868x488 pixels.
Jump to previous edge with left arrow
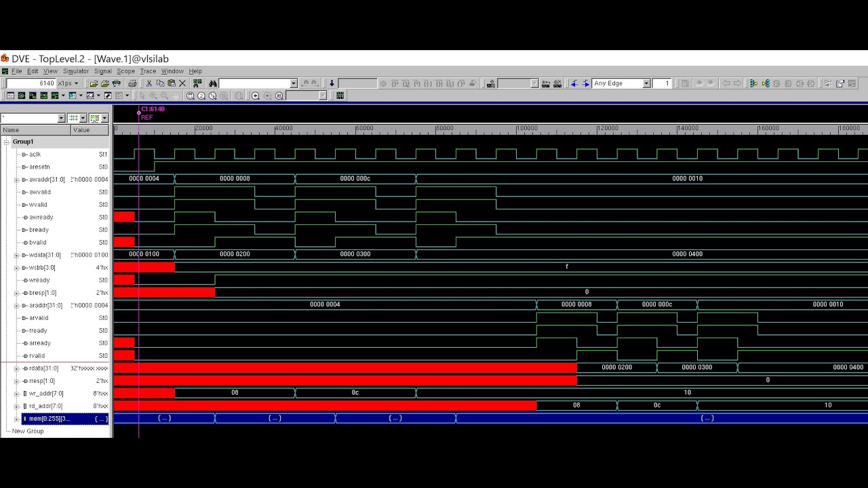tap(574, 83)
